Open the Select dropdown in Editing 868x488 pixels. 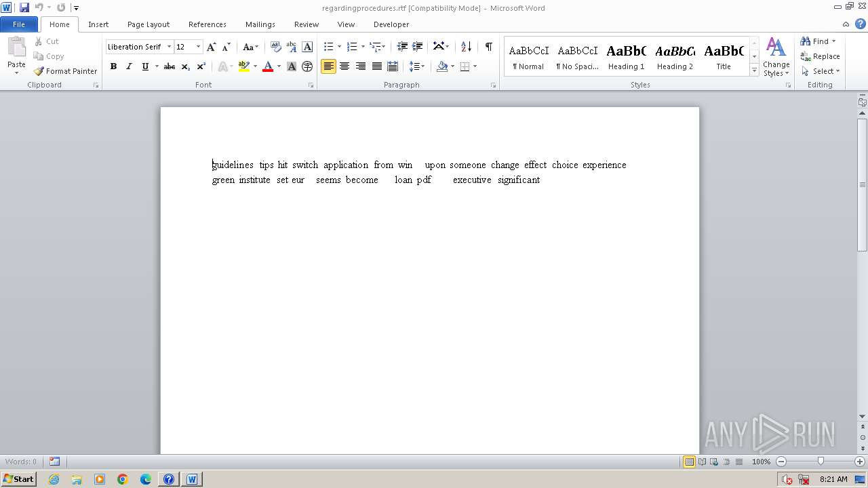point(821,71)
